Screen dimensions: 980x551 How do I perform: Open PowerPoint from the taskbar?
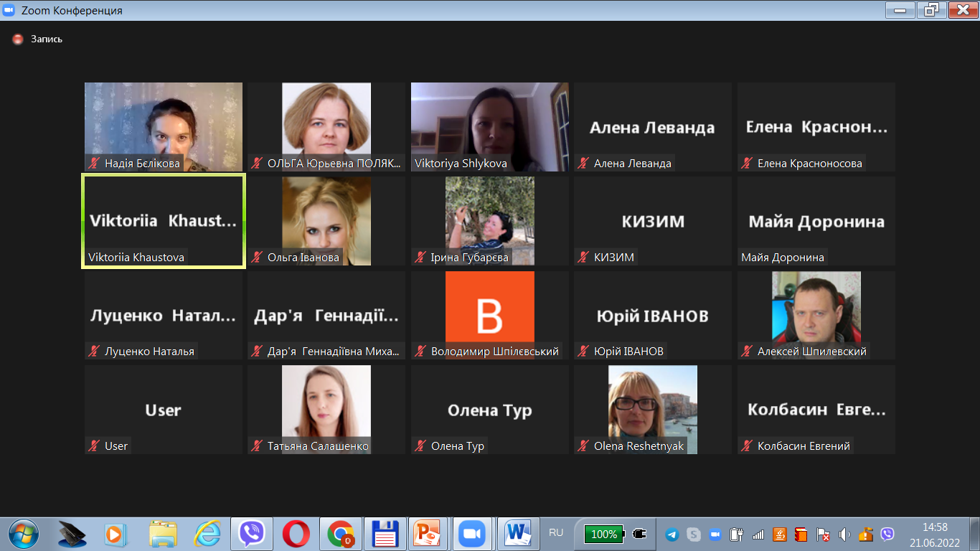[428, 534]
